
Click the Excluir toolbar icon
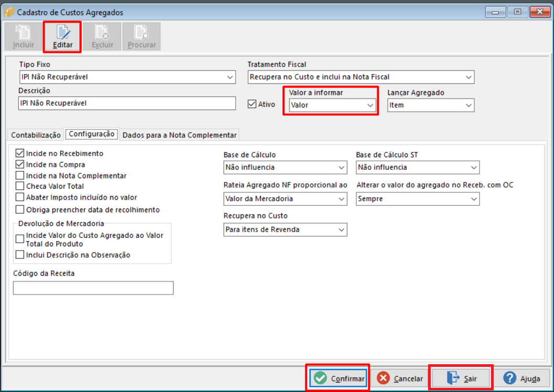click(x=102, y=37)
